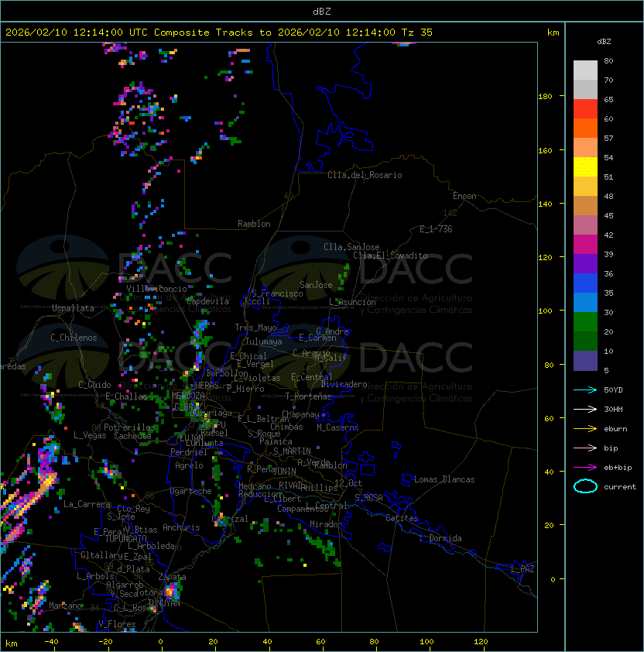Click the cyan current ellipse legend icon
Viewport: 644px width, 652px height.
point(585,486)
